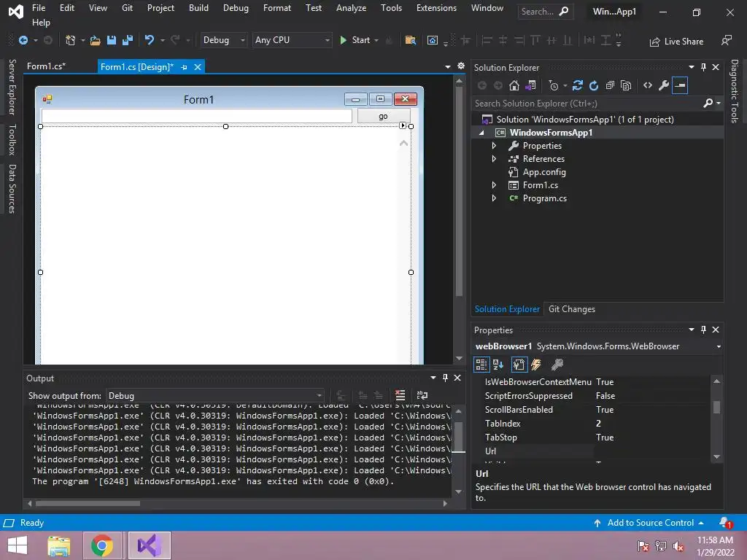Open the Build menu
Image resolution: width=747 pixels, height=560 pixels.
pos(198,8)
